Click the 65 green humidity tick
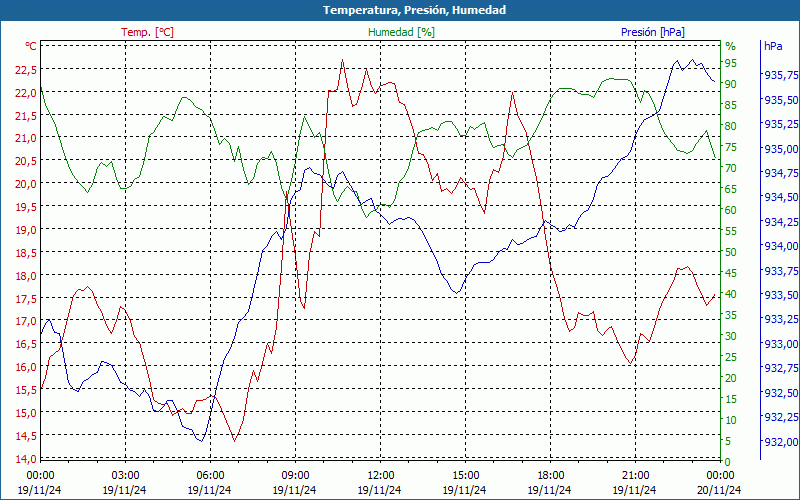The image size is (800, 500). point(731,189)
